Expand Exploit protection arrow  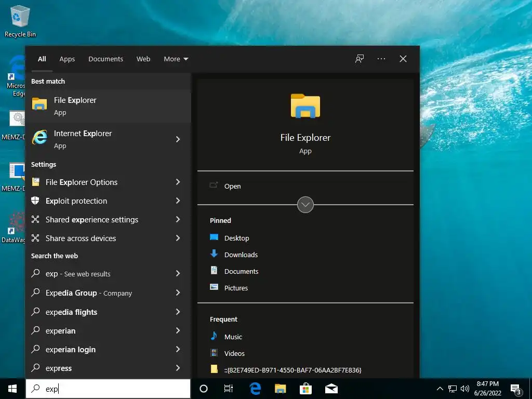[x=178, y=201]
